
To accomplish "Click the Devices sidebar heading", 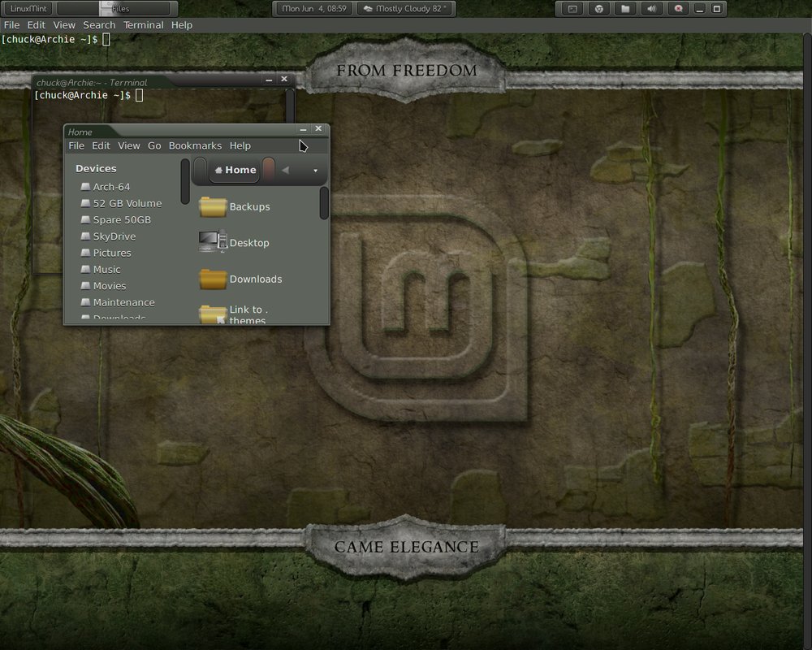I will 96,168.
